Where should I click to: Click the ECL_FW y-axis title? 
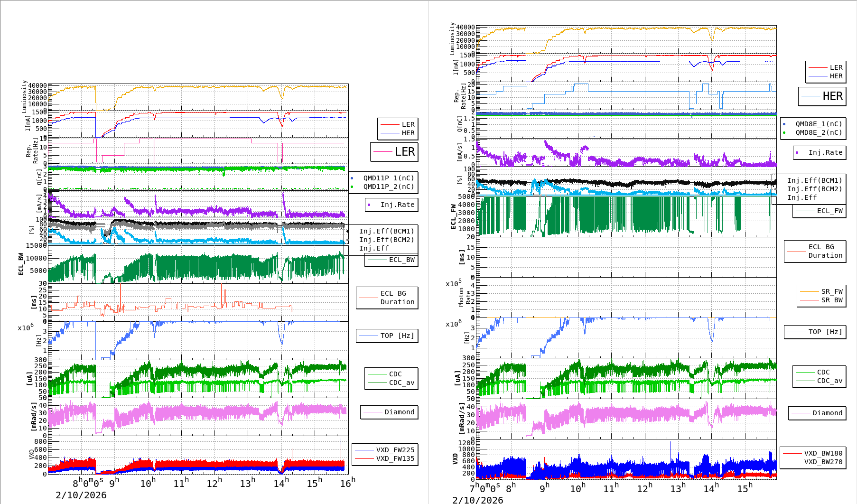[x=453, y=217]
